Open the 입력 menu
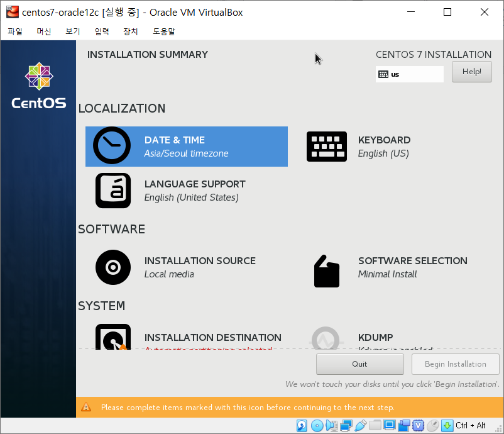 tap(102, 31)
